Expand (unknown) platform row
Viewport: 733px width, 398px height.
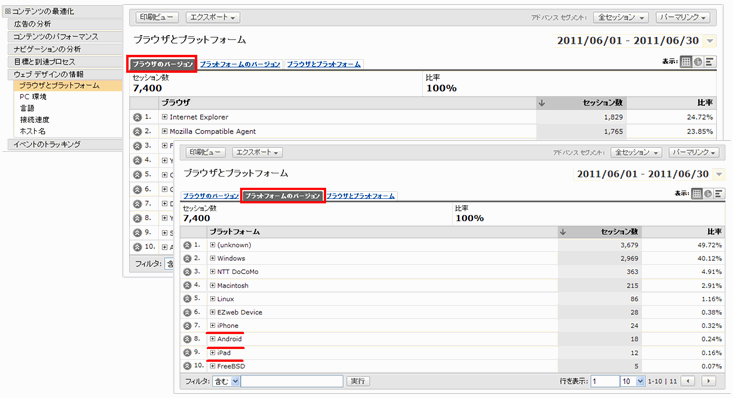(x=213, y=245)
